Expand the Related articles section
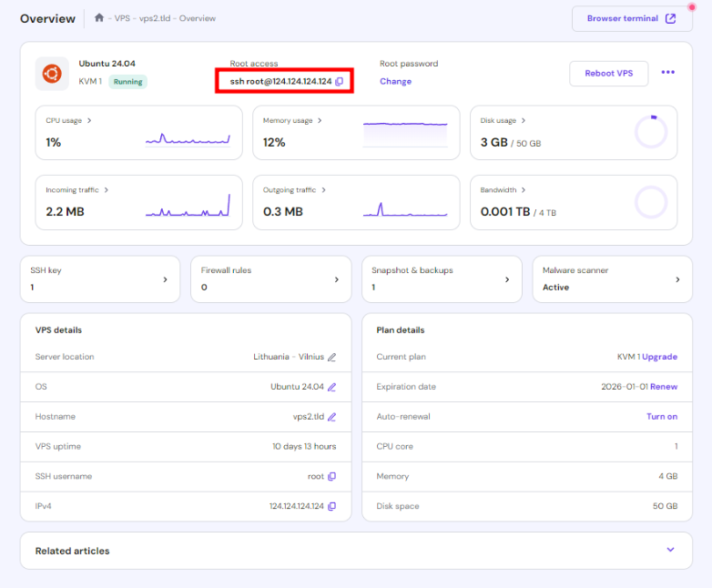This screenshot has height=588, width=712. pos(670,550)
